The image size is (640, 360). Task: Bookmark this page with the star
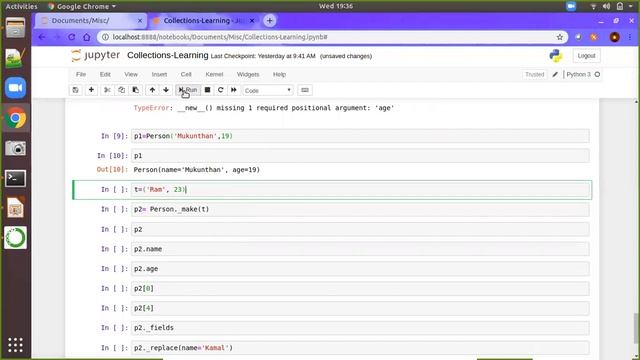point(560,37)
